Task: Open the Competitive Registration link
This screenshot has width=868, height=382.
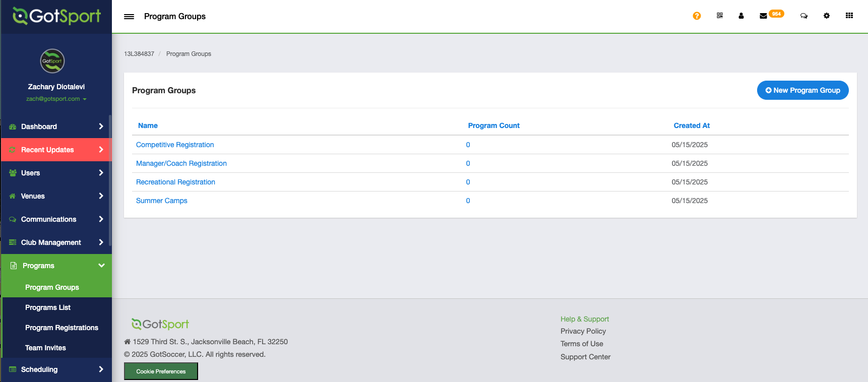Action: click(175, 145)
